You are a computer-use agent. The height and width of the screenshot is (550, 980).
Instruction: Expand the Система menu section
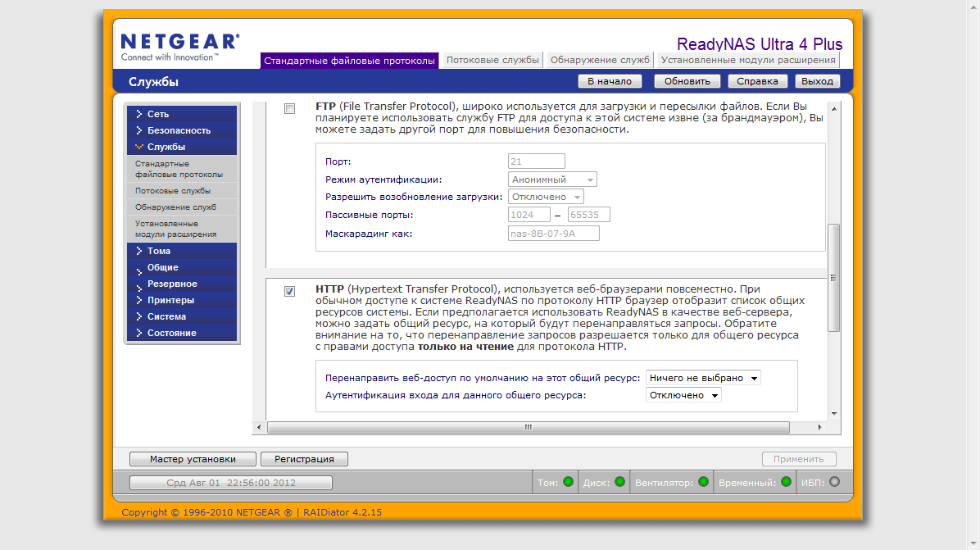[x=182, y=316]
